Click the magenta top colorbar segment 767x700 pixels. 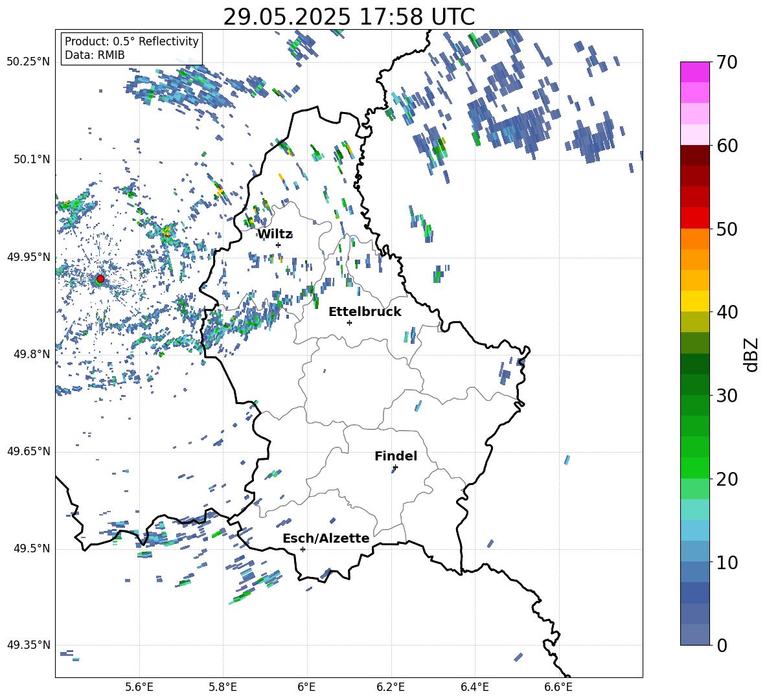click(x=695, y=73)
